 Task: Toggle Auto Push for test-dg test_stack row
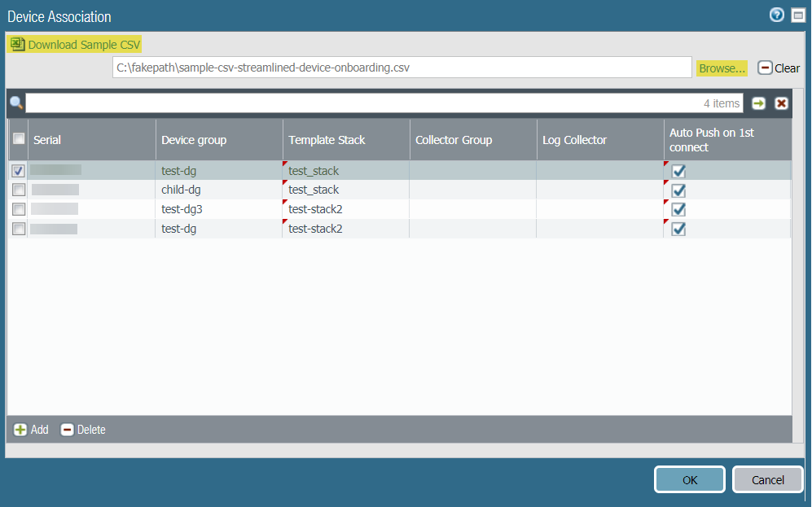coord(678,171)
